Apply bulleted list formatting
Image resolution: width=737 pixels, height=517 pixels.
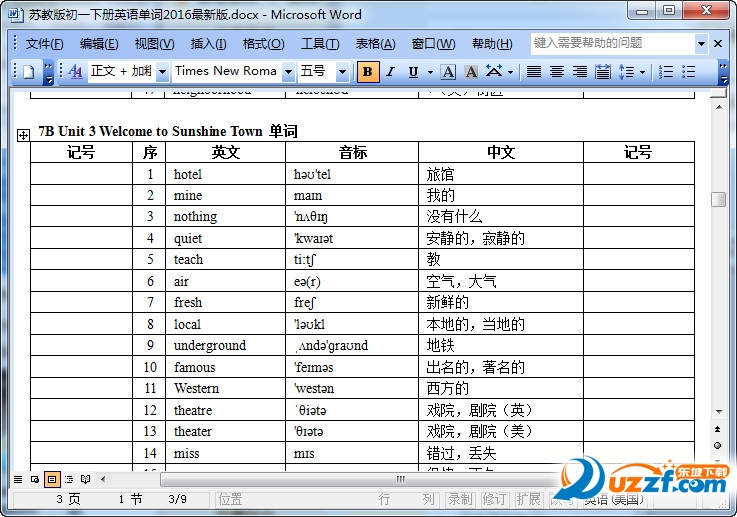[x=689, y=72]
